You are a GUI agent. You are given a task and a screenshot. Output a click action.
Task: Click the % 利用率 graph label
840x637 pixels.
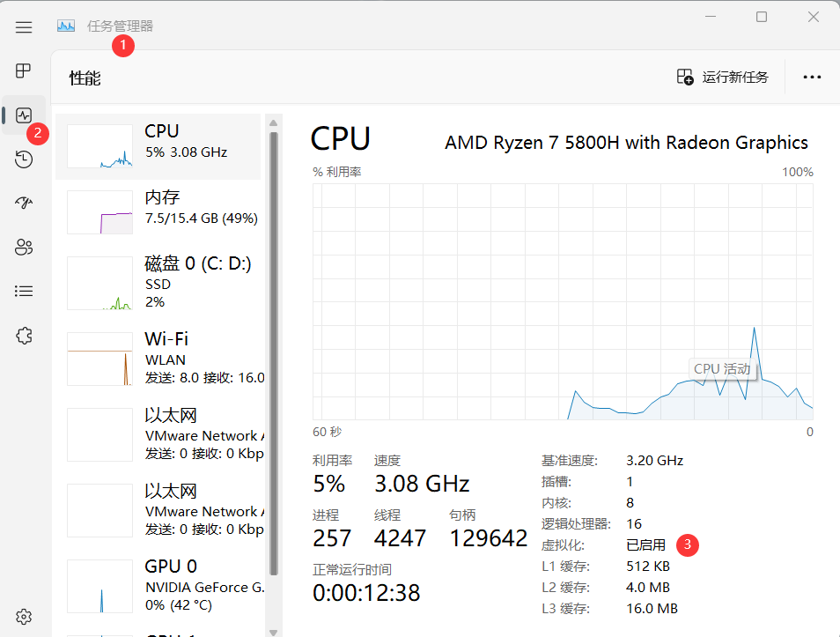[x=337, y=172]
